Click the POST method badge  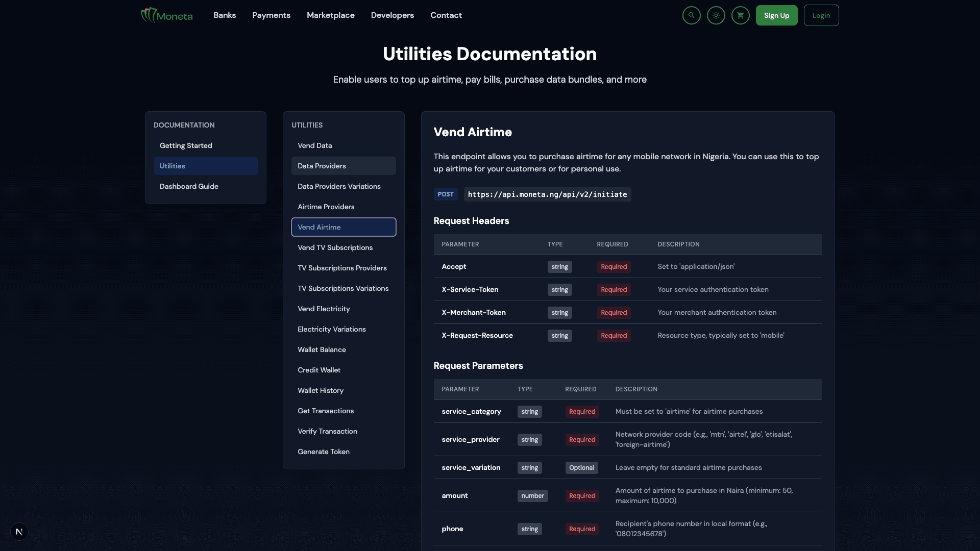[x=445, y=194]
